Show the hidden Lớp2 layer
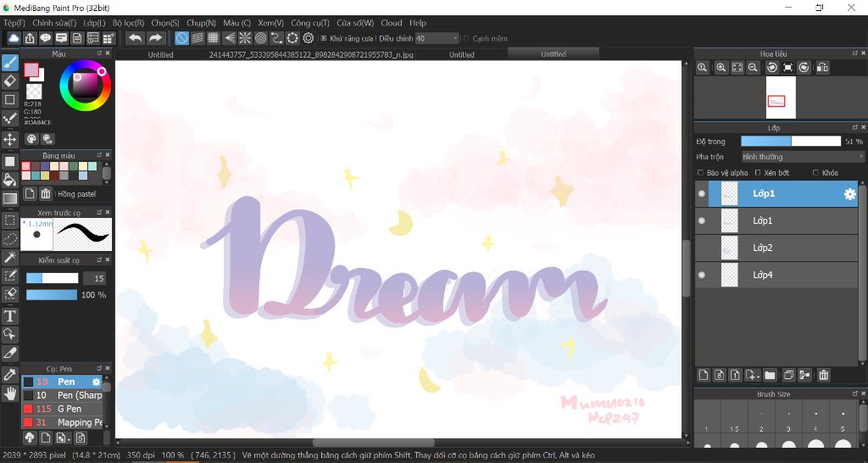 pyautogui.click(x=702, y=248)
